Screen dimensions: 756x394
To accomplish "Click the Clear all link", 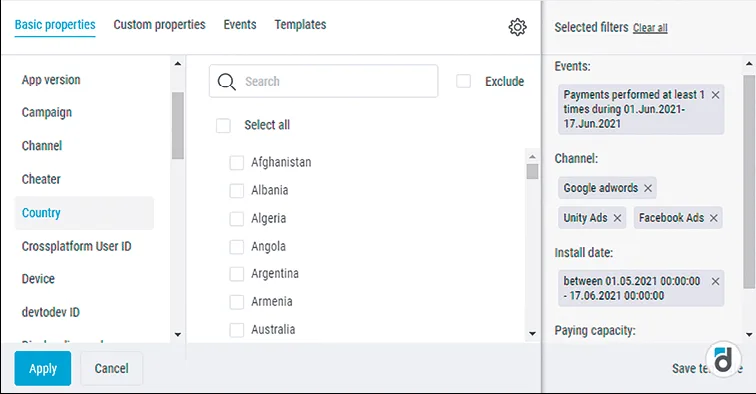I will pyautogui.click(x=650, y=28).
